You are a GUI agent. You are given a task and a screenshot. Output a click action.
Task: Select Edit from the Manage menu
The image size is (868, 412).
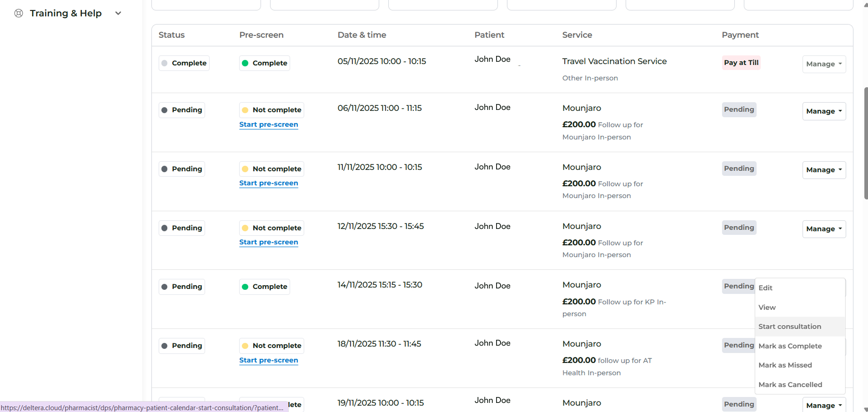(765, 288)
